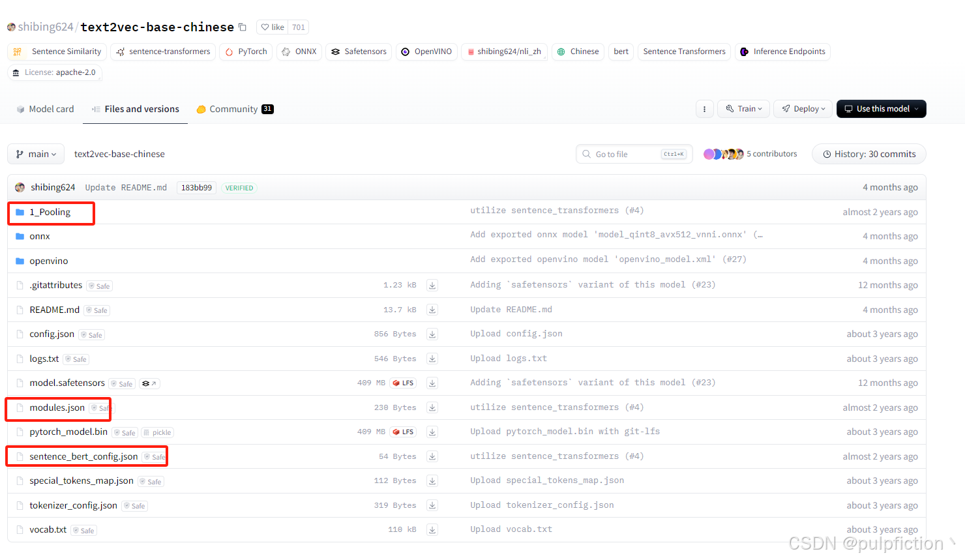This screenshot has height=560, width=965.
Task: Open the special_tokens_map.json file
Action: pos(82,480)
